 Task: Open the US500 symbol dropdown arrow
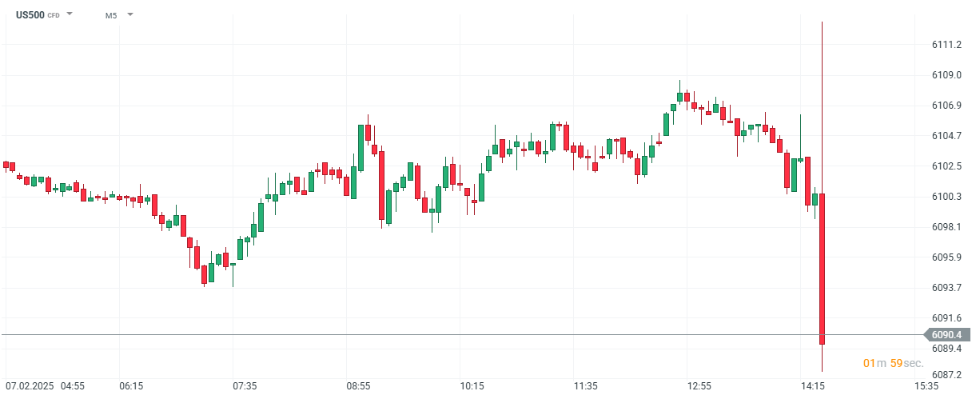coord(70,14)
